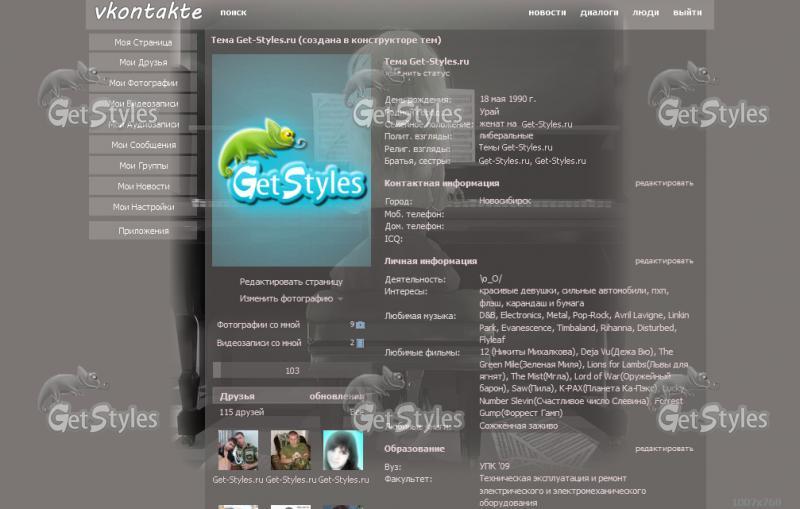Open Мои Друзья in sidebar
800x509 pixels.
coord(143,62)
